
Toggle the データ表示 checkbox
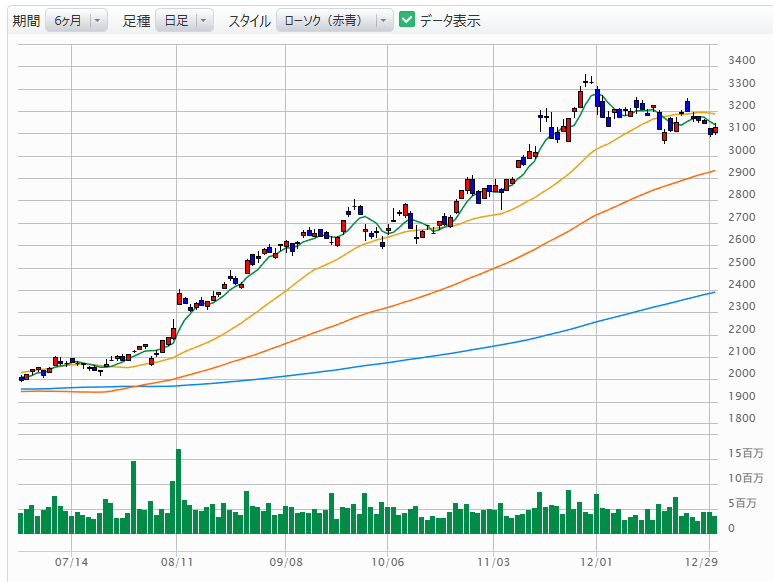(x=407, y=20)
